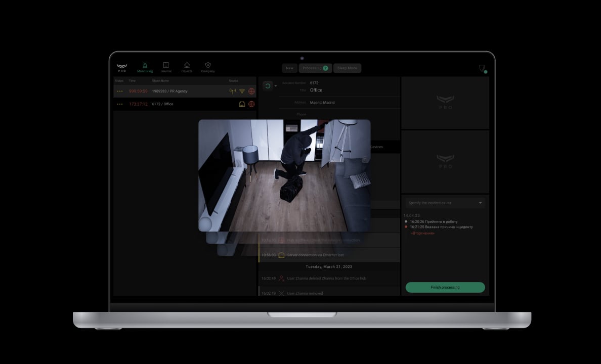Open the 'Specify the incident cause' dropdown
Screen dimensions: 601x364
[445, 203]
